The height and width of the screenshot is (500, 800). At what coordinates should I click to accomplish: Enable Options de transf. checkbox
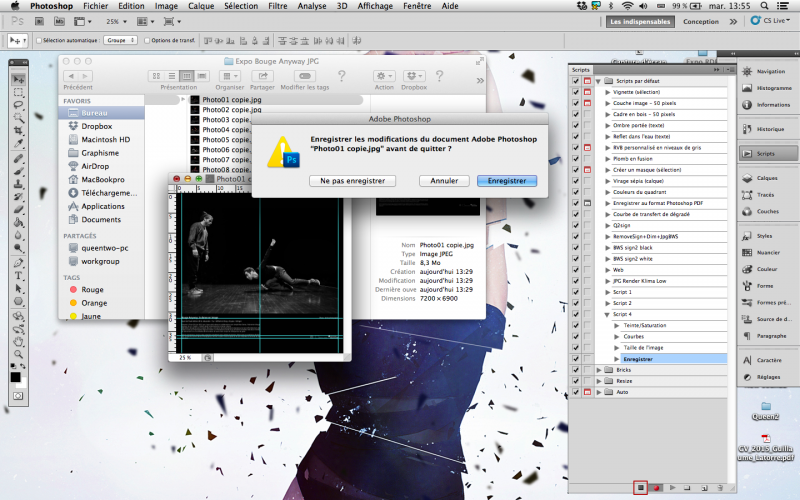click(147, 40)
